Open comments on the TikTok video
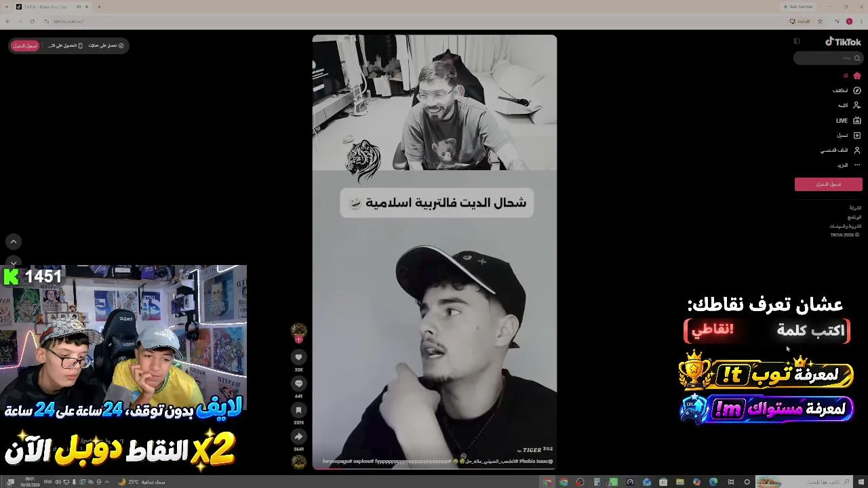 click(298, 384)
